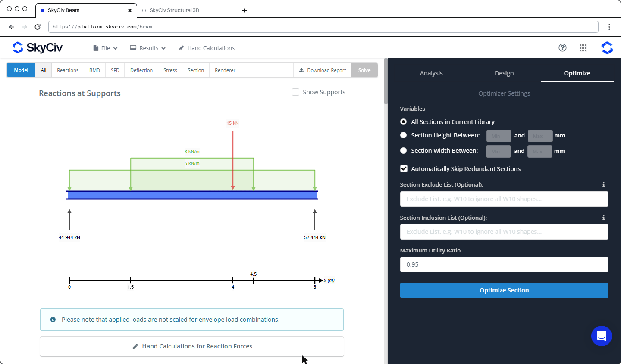Click the Optimize Section button
This screenshot has width=621, height=364.
(x=504, y=290)
